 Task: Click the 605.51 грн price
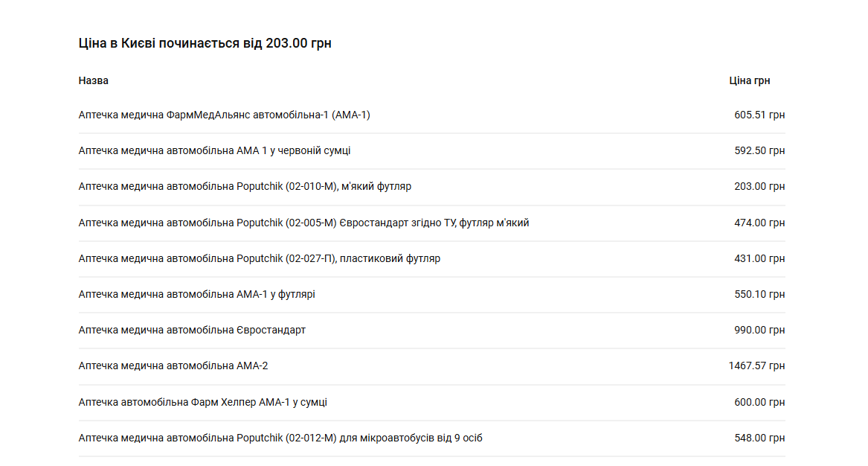tap(759, 115)
